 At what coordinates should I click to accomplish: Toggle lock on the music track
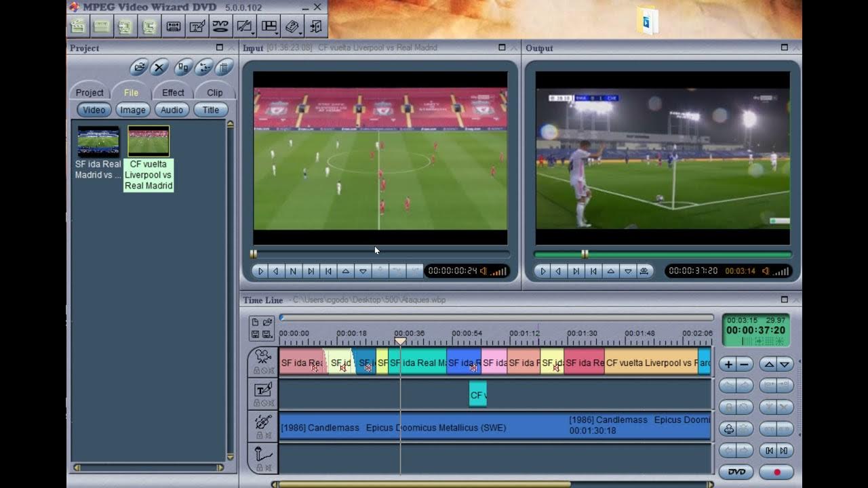[259, 435]
